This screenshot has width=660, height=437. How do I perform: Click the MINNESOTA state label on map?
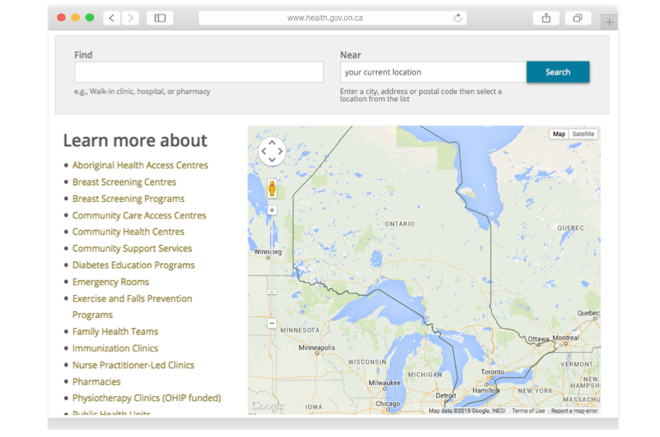click(x=300, y=330)
